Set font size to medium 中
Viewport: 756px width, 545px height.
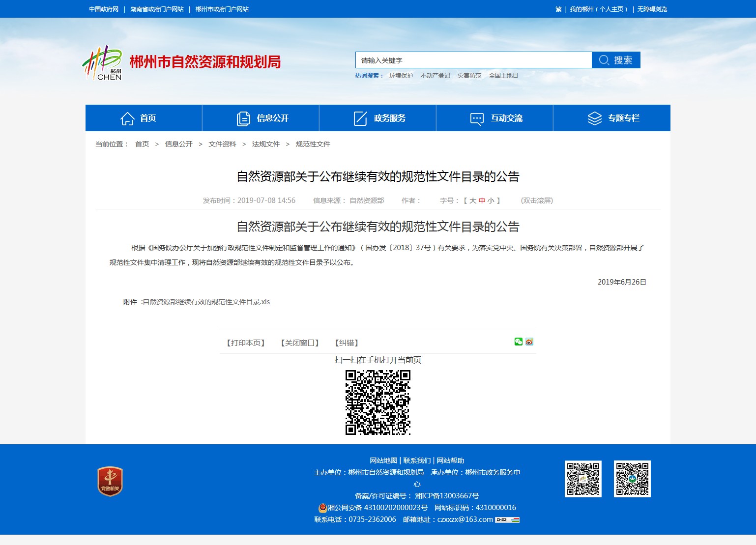point(482,201)
